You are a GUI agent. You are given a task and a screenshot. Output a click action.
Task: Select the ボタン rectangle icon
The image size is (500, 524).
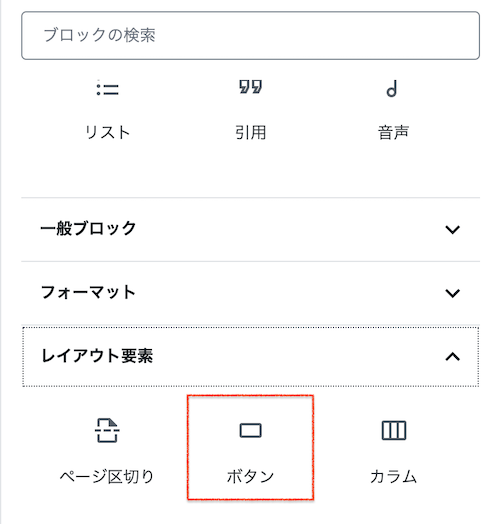[250, 430]
